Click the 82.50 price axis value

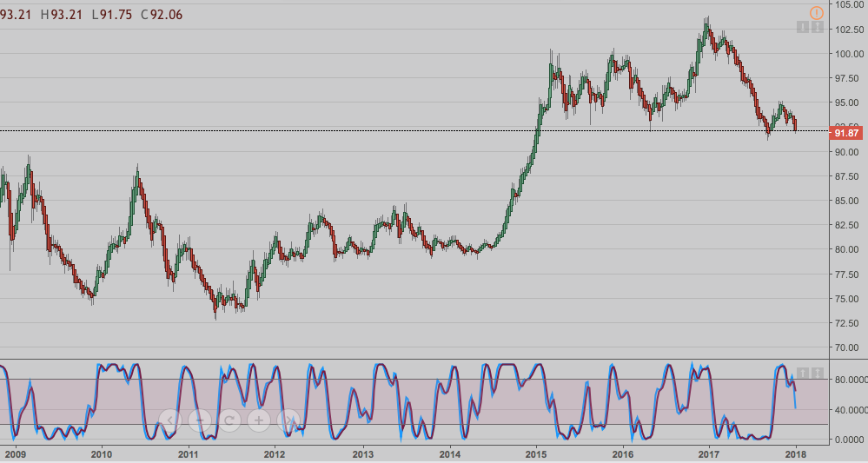click(849, 225)
